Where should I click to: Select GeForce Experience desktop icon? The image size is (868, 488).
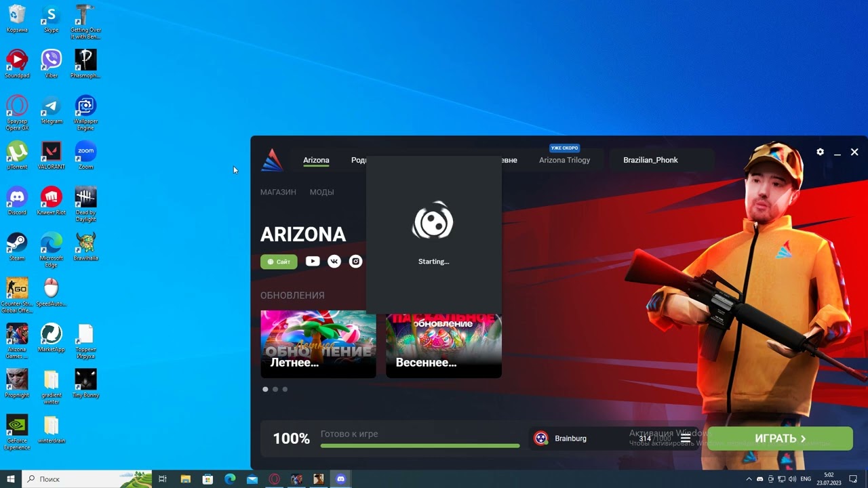pos(17,432)
